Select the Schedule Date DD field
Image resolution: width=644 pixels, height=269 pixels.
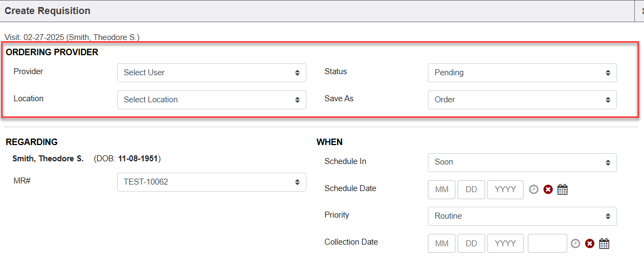[471, 190]
